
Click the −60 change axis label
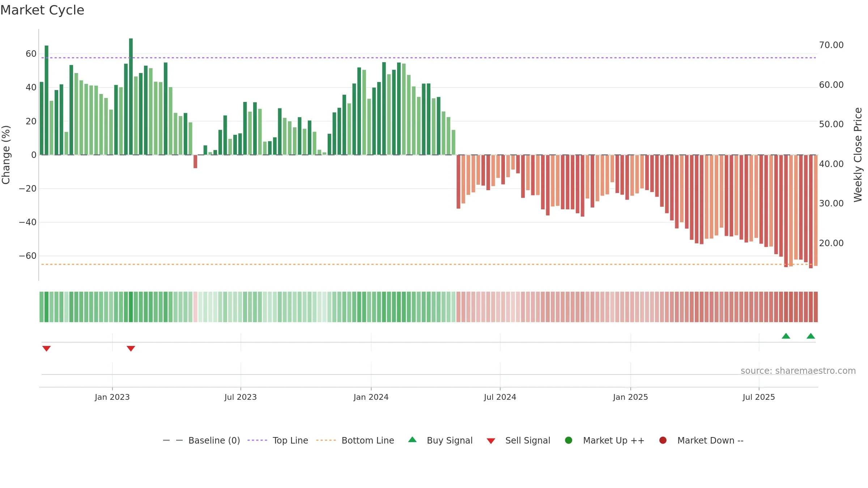[x=27, y=256]
